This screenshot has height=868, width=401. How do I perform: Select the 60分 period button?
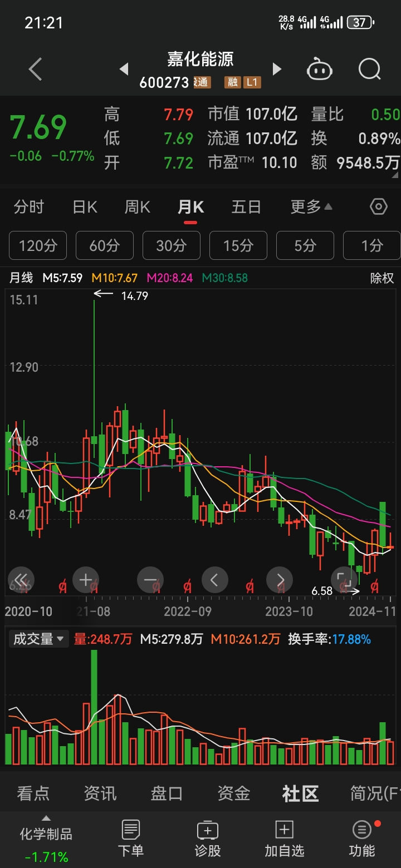coord(105,245)
